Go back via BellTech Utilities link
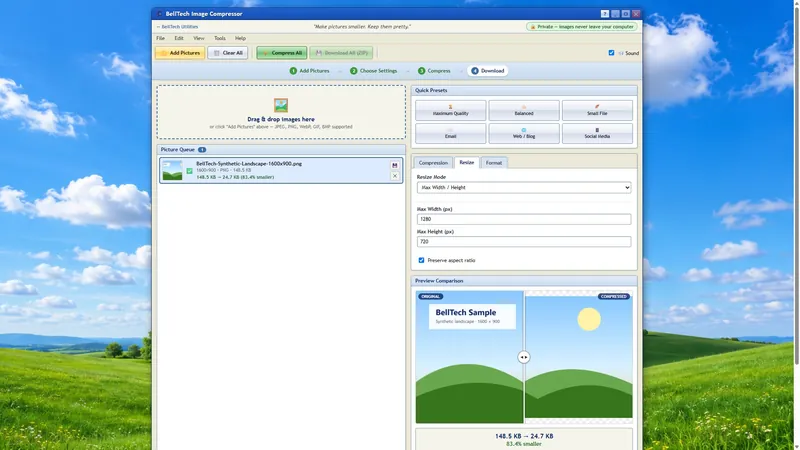This screenshot has height=450, width=800. (178, 27)
